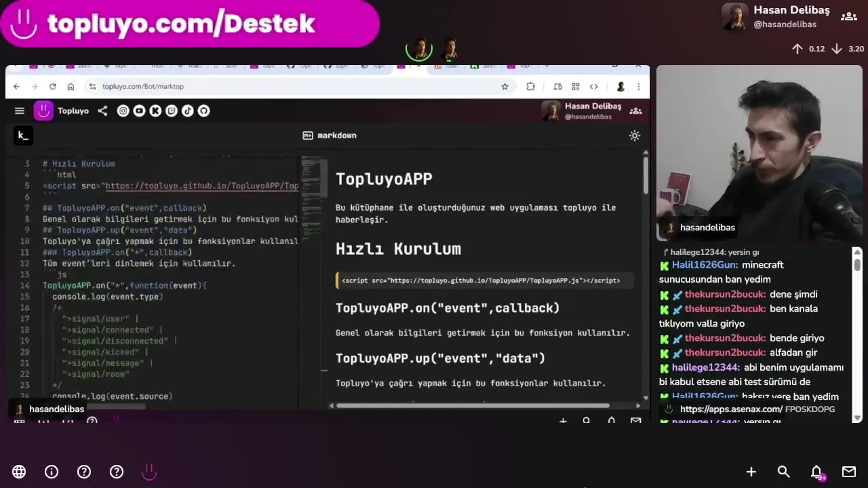Open the Twitch social icon
This screenshot has height=488, width=868.
172,110
